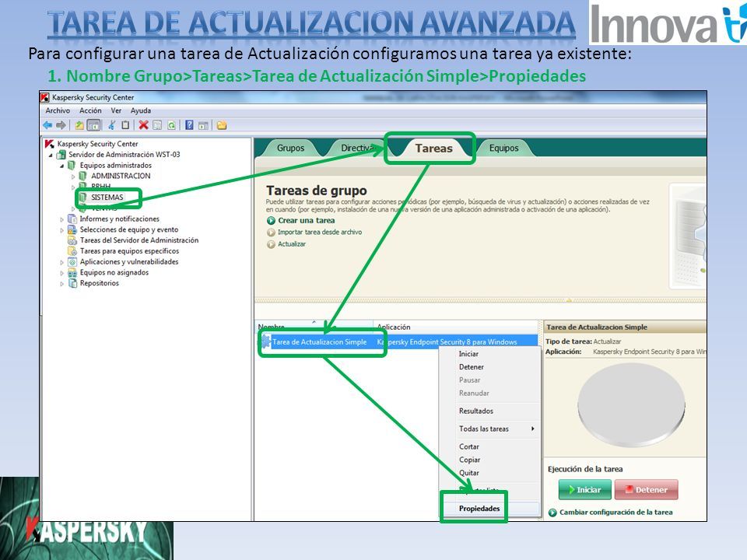Expand the Equipos no asignados node

tap(62, 273)
